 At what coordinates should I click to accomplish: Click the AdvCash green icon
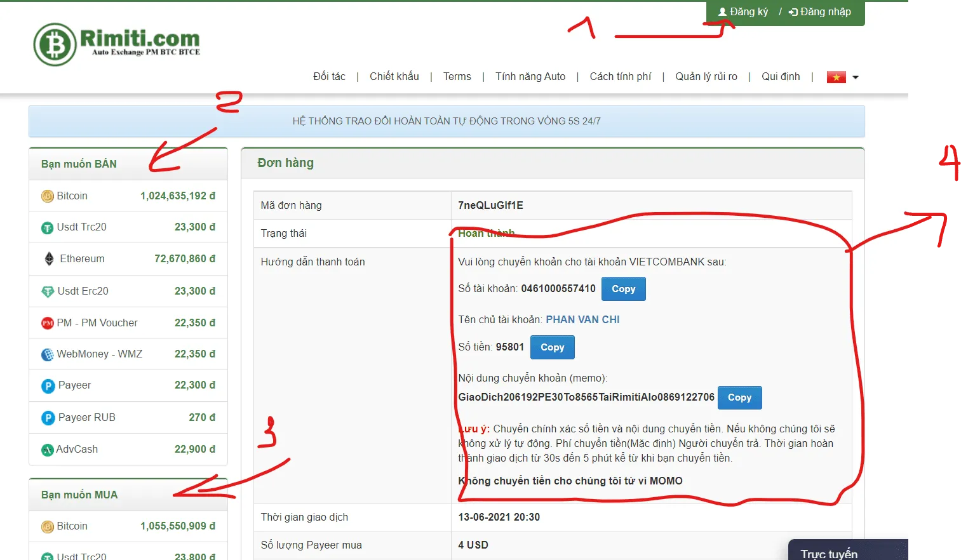(48, 450)
